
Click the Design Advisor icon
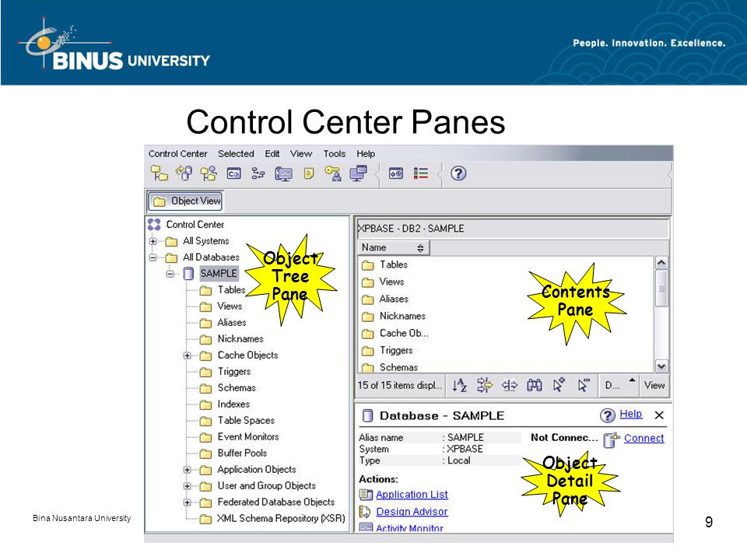point(365,512)
